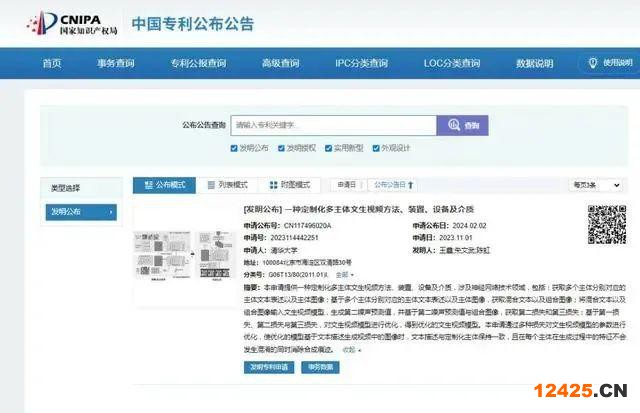Uncheck the 发明授权 checkbox

coord(282,148)
